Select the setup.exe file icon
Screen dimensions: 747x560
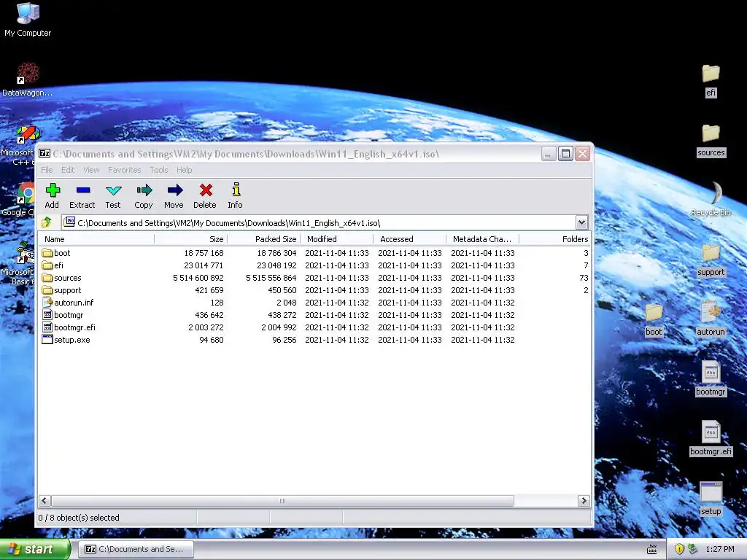pyautogui.click(x=47, y=340)
